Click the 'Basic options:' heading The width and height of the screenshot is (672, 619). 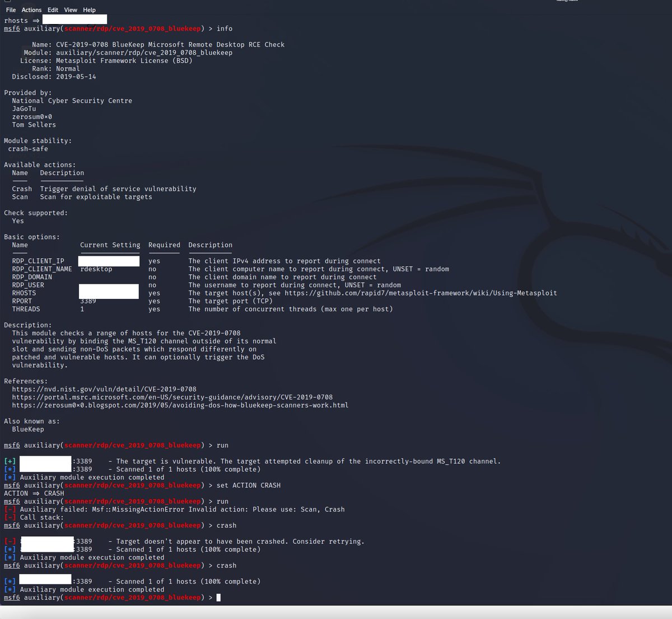click(32, 237)
